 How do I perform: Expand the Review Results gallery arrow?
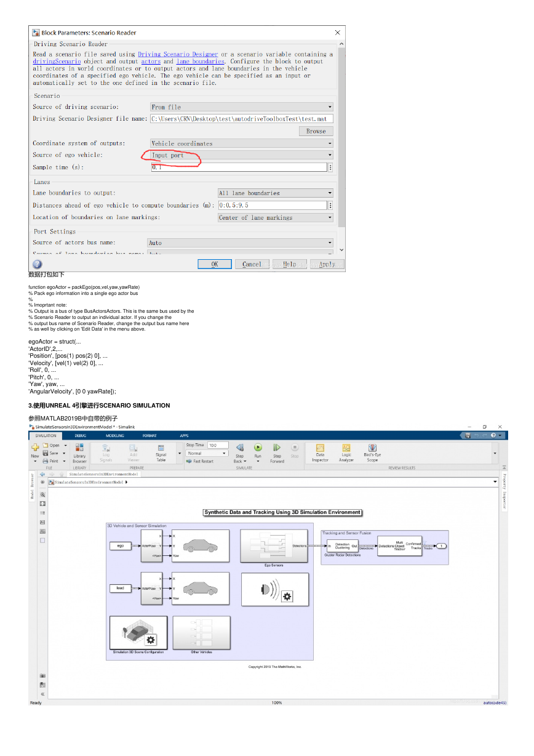pyautogui.click(x=495, y=453)
